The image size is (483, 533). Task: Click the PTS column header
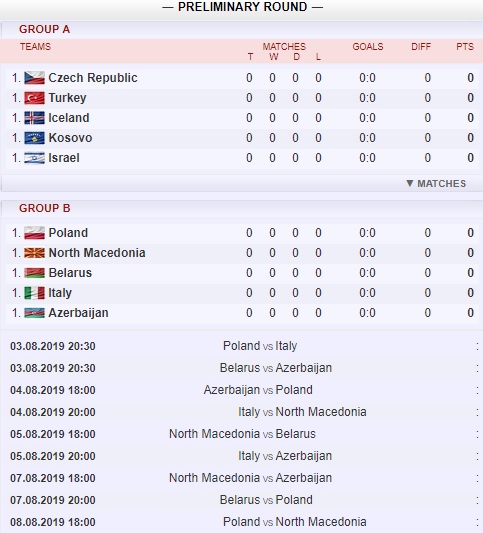click(x=465, y=47)
